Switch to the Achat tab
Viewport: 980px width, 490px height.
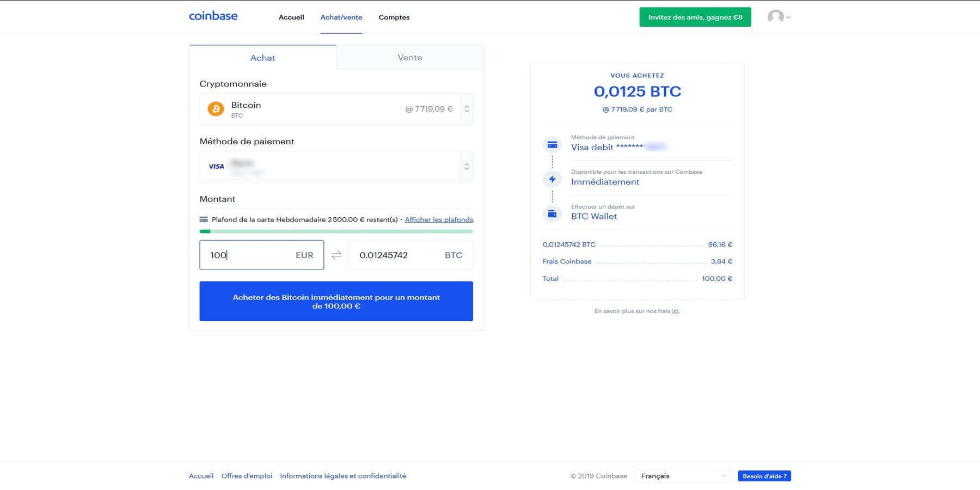pyautogui.click(x=262, y=58)
